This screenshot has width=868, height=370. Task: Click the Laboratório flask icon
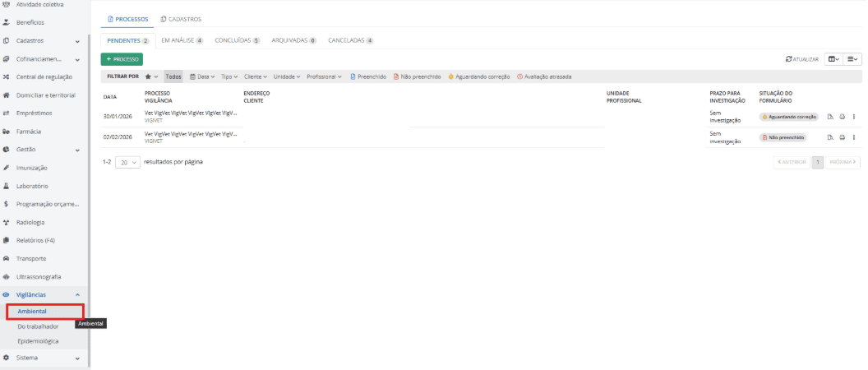point(7,186)
